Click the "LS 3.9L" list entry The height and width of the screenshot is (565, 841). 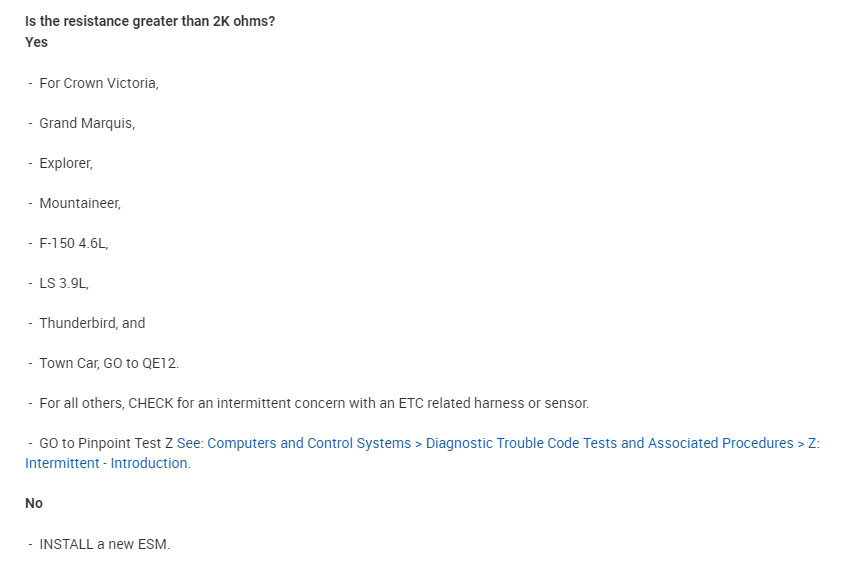point(64,283)
